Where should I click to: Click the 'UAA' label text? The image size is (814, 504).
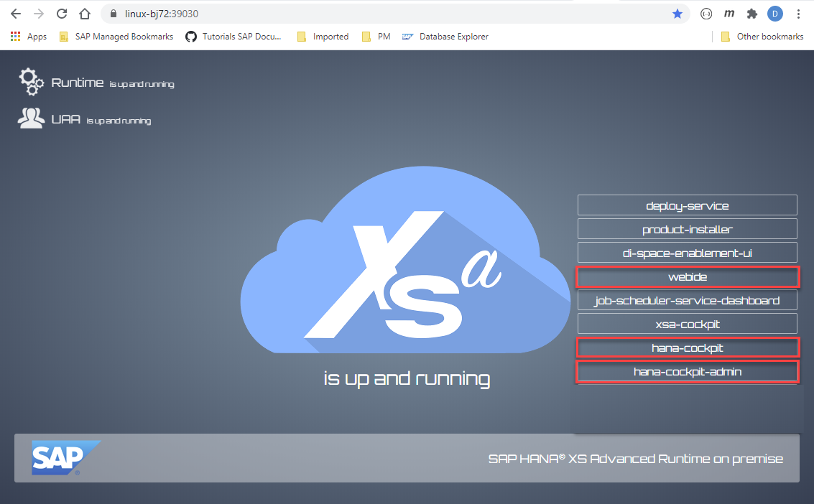pos(66,119)
